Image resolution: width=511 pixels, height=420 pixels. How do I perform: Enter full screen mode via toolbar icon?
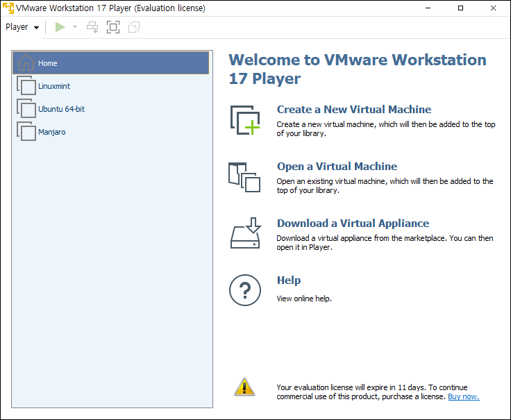point(113,27)
